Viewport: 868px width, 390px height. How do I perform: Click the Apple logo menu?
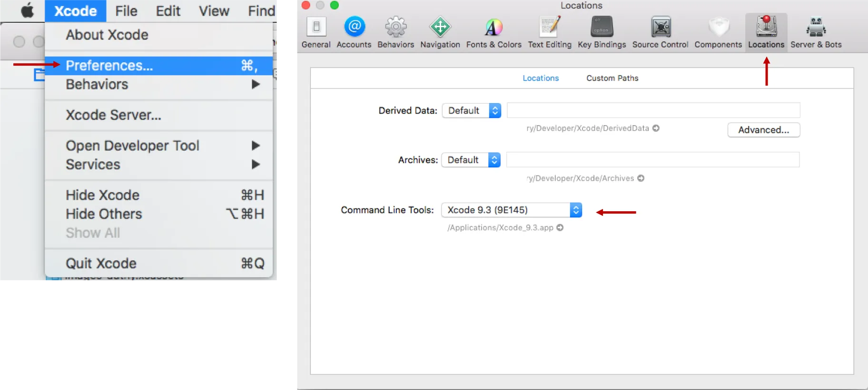(x=28, y=10)
